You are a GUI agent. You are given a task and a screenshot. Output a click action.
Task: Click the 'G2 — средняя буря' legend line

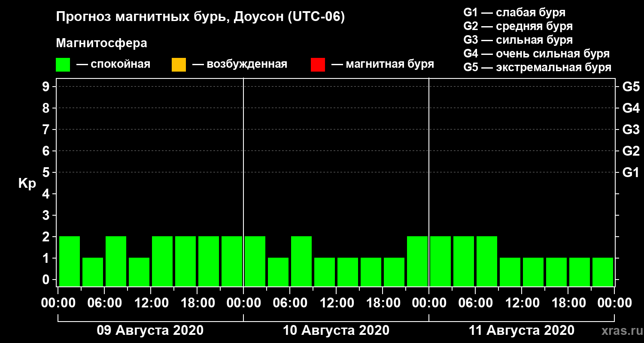tap(518, 26)
